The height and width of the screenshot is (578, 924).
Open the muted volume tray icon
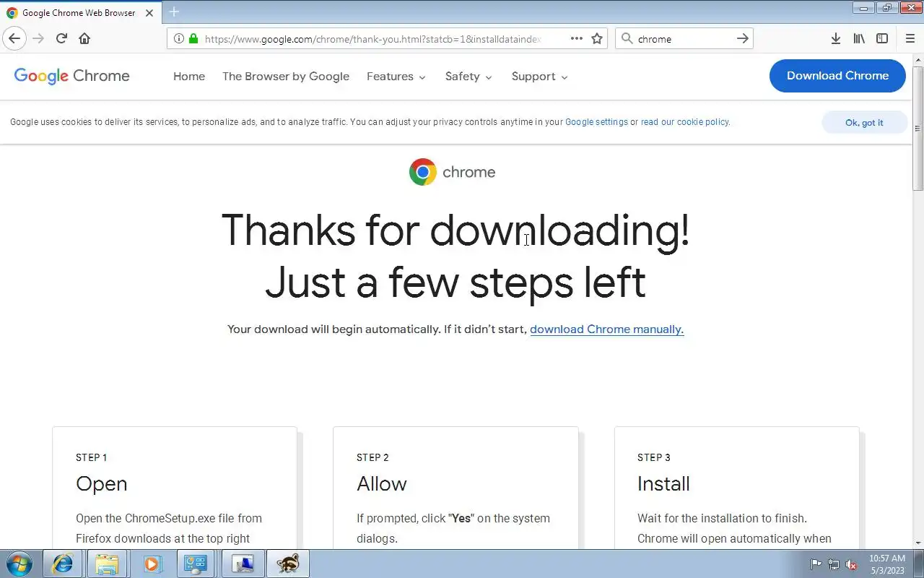(x=851, y=564)
